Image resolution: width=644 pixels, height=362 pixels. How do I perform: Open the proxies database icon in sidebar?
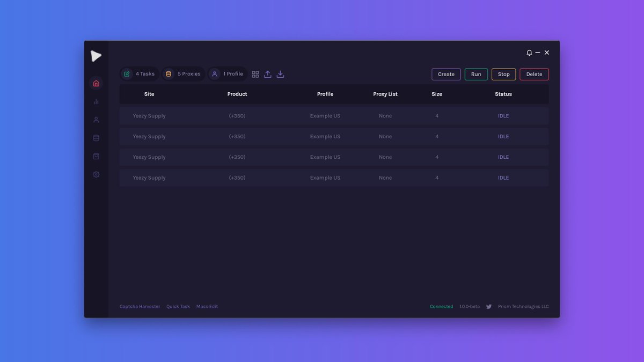[x=96, y=138]
